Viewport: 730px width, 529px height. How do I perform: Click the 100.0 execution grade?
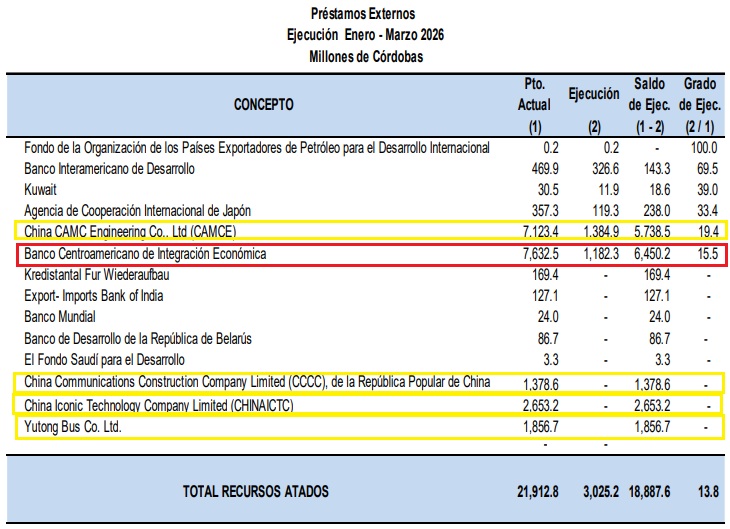click(x=704, y=148)
